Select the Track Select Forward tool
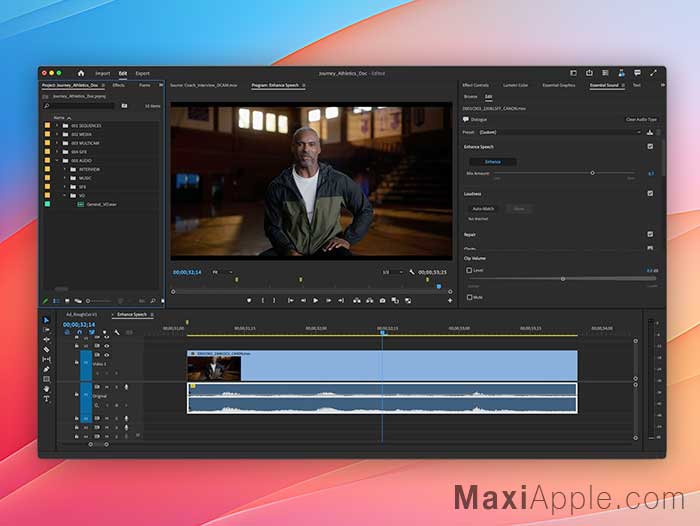The height and width of the screenshot is (526, 700). (46, 330)
